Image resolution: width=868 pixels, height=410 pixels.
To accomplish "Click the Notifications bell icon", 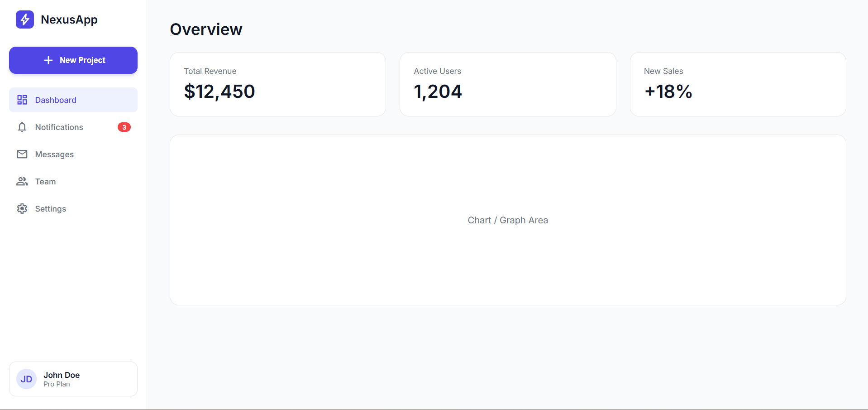I will pyautogui.click(x=22, y=127).
